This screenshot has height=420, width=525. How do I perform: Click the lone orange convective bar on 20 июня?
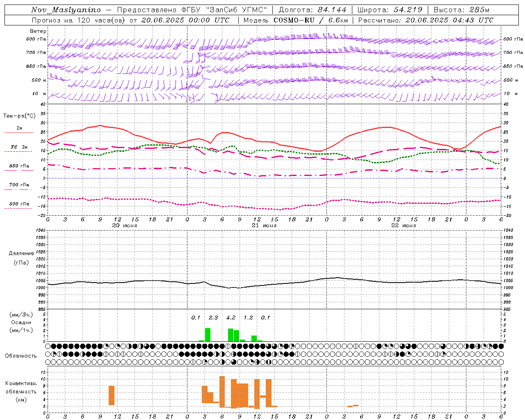click(112, 395)
